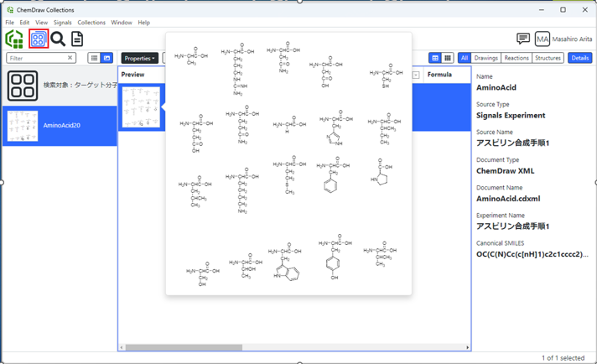Open the chat feedback icon
The width and height of the screenshot is (597, 364).
[523, 39]
